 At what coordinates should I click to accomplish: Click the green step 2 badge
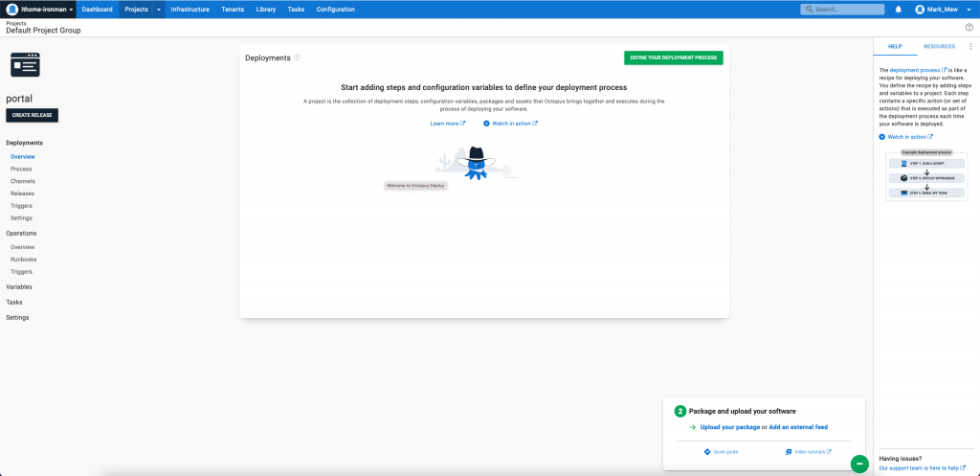680,411
